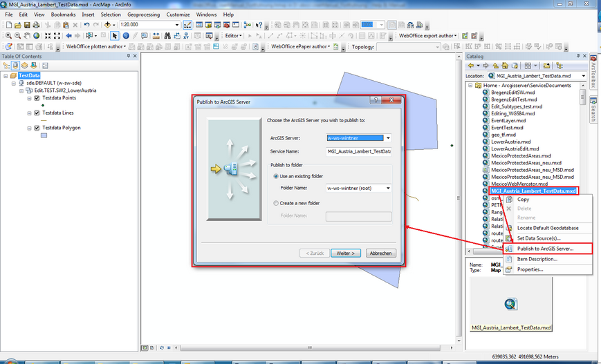Image resolution: width=601 pixels, height=364 pixels.
Task: Click the Service Name input field
Action: [x=359, y=151]
